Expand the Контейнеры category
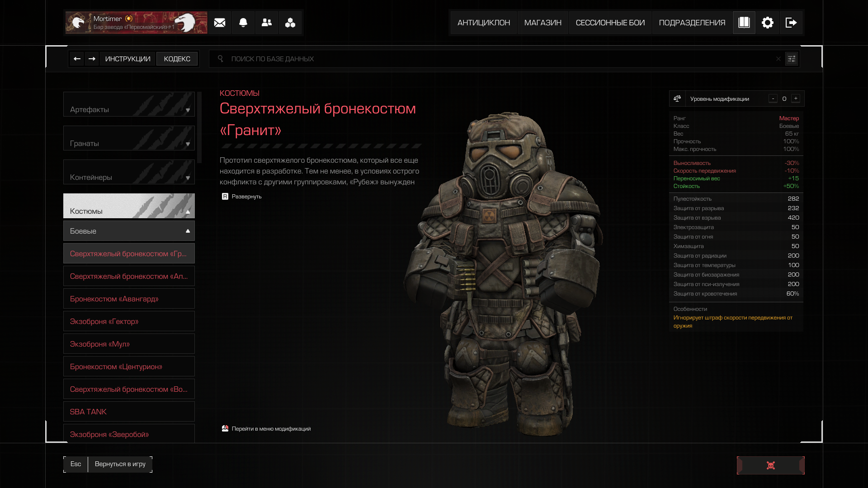This screenshot has height=488, width=868. click(129, 172)
